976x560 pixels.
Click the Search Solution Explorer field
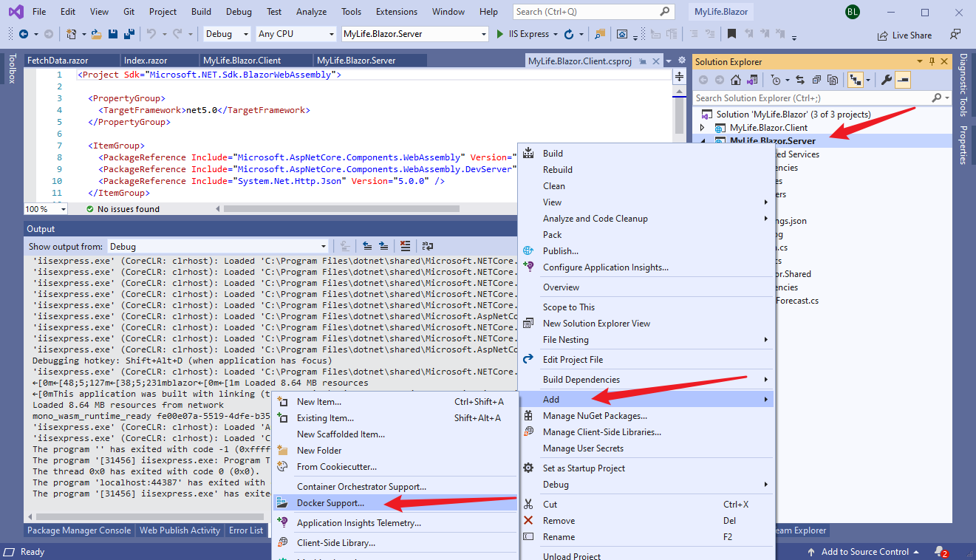811,98
